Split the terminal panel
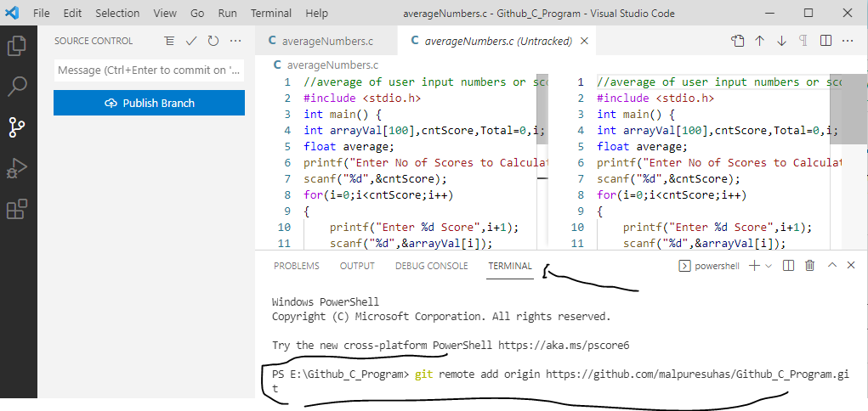This screenshot has width=868, height=411. 789,266
